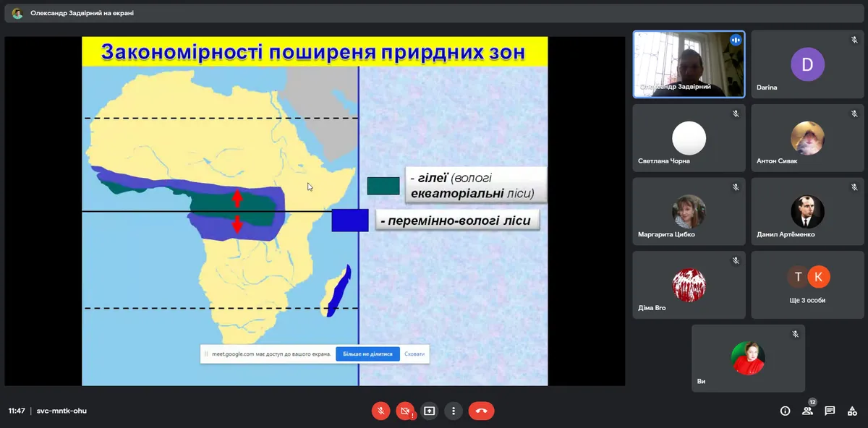Select Светлана Чорна participant tile

point(689,137)
